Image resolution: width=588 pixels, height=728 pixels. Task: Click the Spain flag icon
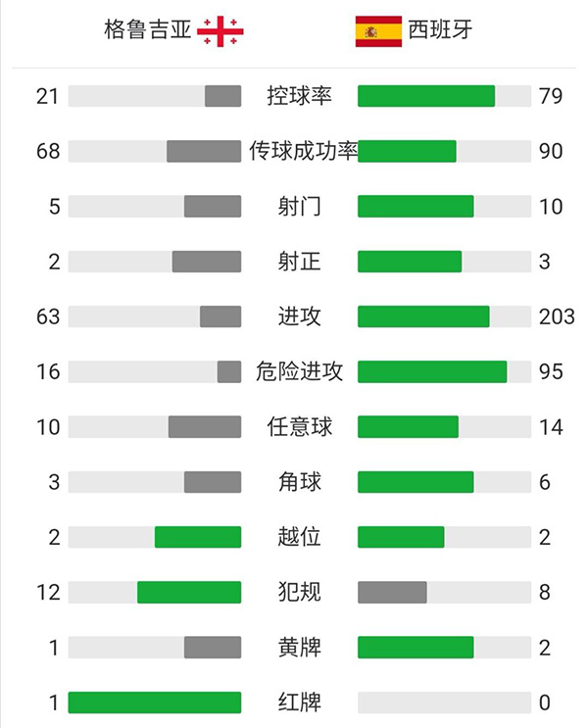tap(378, 30)
